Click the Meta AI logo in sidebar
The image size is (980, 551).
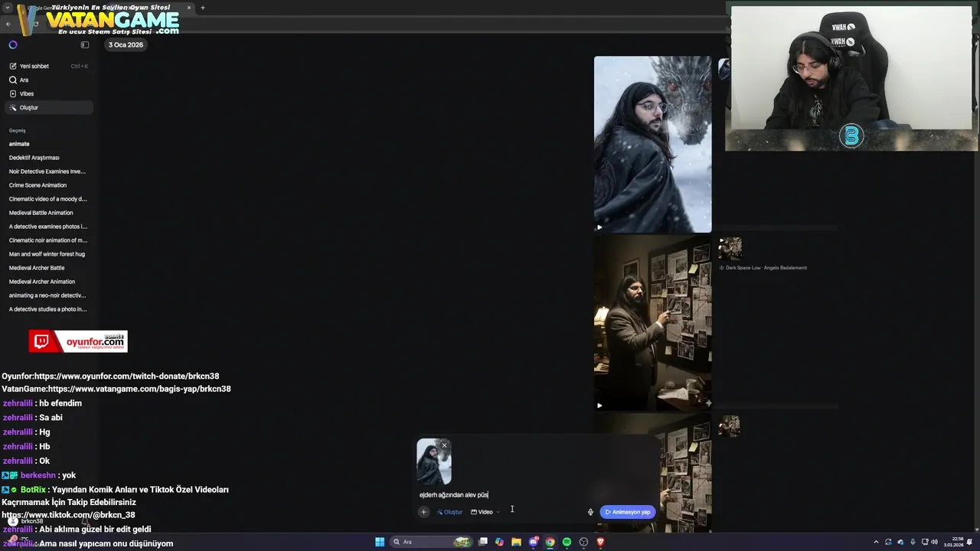(13, 45)
